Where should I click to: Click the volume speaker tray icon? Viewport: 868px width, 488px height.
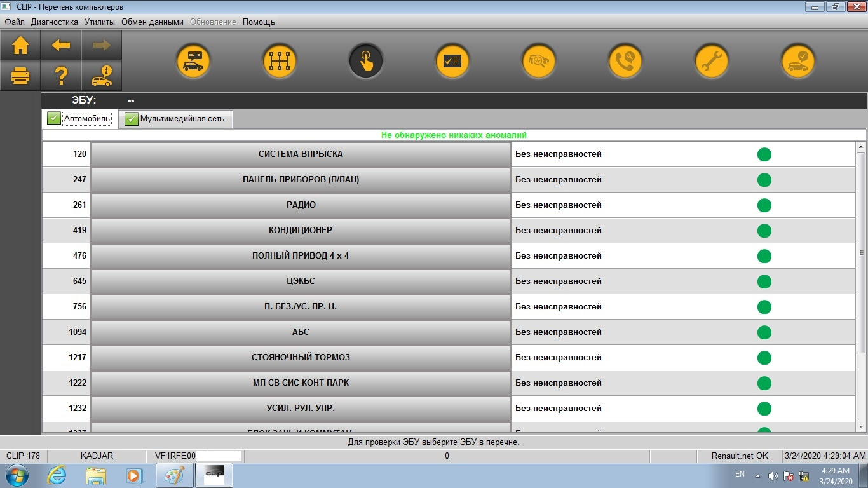(x=773, y=476)
